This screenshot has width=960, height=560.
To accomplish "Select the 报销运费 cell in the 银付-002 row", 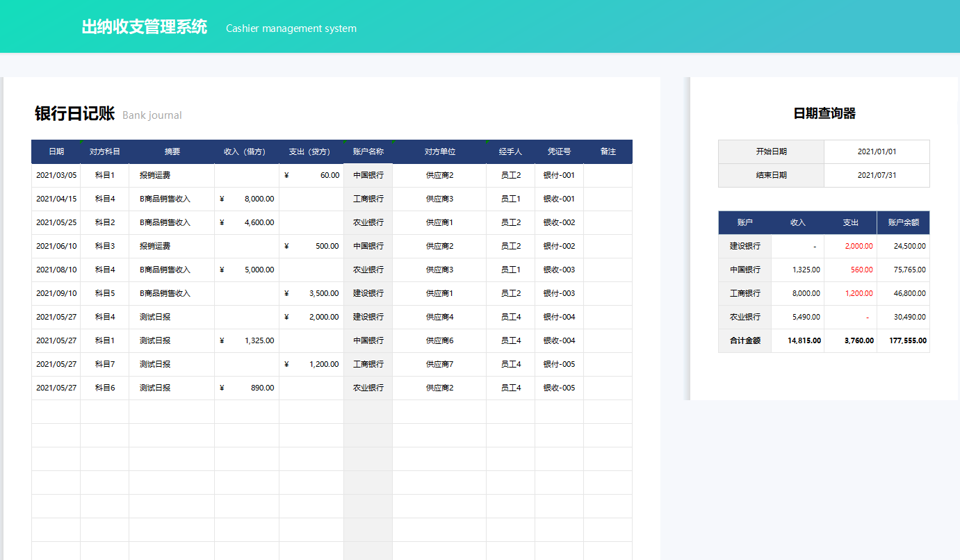I will click(172, 246).
